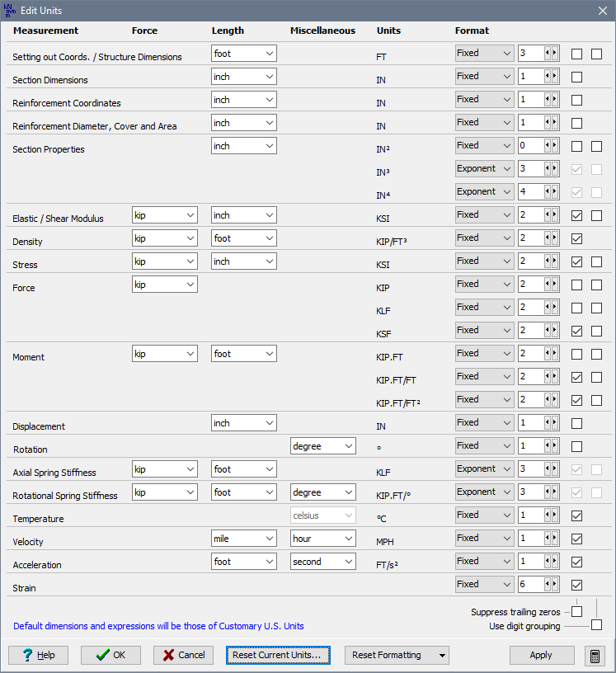Click the Reset Current Units button
Screen dimensions: 616x673
(278, 656)
